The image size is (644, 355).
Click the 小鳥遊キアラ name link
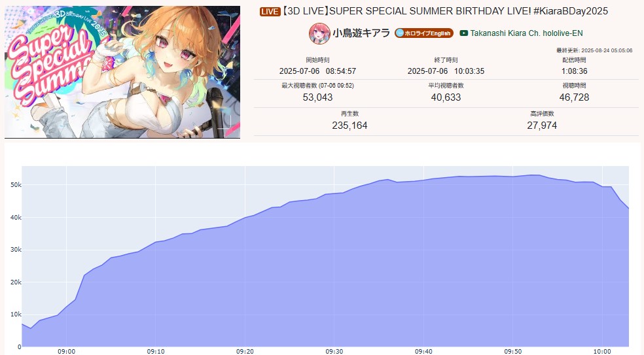[361, 33]
